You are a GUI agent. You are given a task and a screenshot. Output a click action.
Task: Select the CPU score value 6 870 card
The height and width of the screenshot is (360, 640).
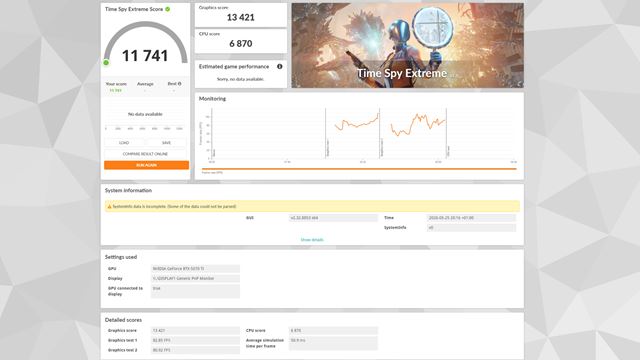[x=241, y=41]
